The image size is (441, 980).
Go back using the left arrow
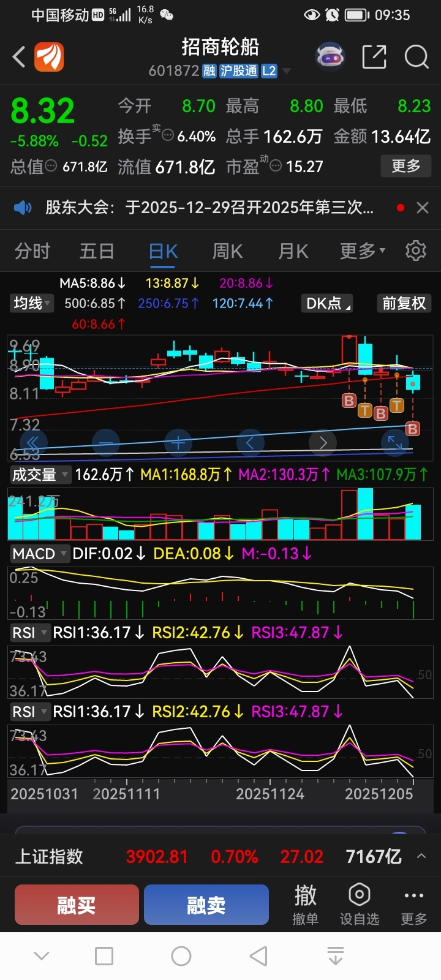click(x=19, y=57)
